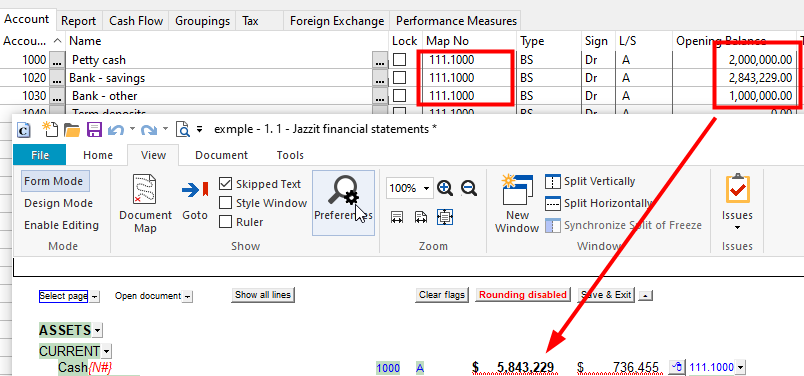The width and height of the screenshot is (804, 376).
Task: Open Preferences in the View ribbon
Action: [x=343, y=203]
